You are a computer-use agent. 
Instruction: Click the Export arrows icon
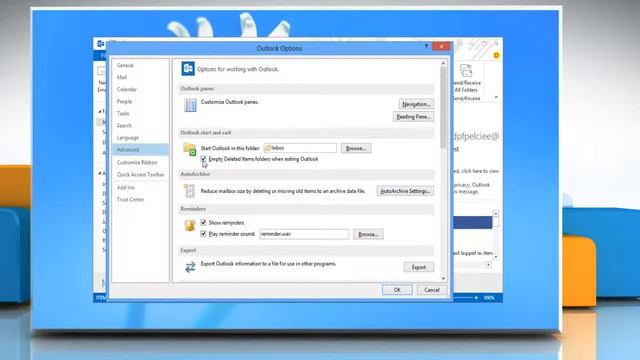coord(190,267)
